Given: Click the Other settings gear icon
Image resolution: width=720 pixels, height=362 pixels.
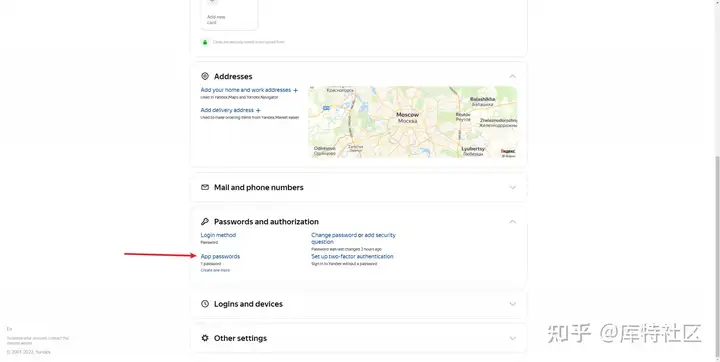Looking at the screenshot, I should click(205, 338).
